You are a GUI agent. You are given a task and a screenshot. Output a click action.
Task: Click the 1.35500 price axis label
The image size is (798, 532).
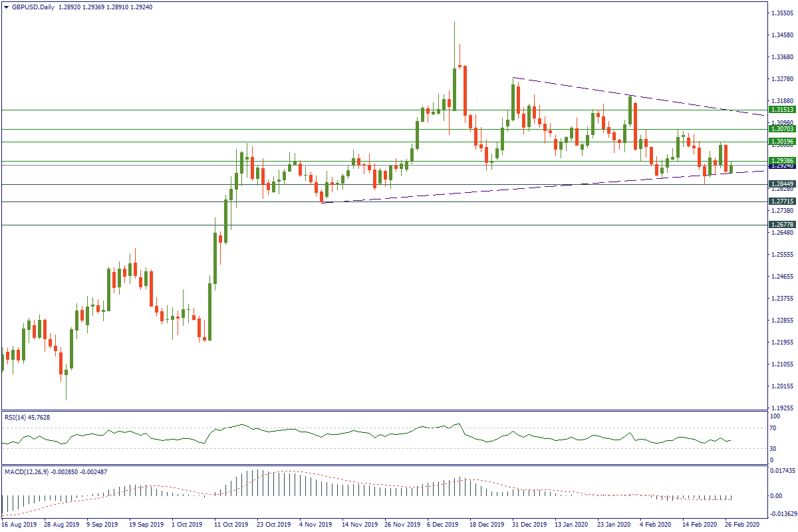[x=781, y=13]
